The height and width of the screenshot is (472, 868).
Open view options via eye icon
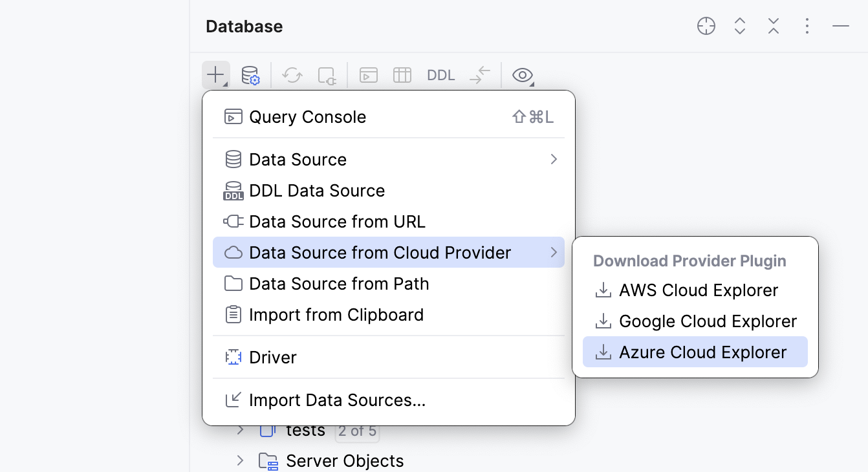point(521,74)
